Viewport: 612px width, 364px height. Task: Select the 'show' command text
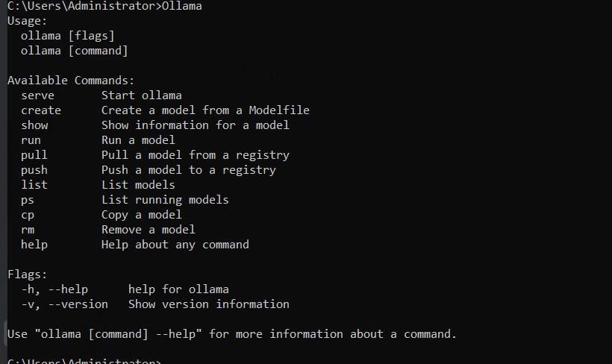point(34,125)
